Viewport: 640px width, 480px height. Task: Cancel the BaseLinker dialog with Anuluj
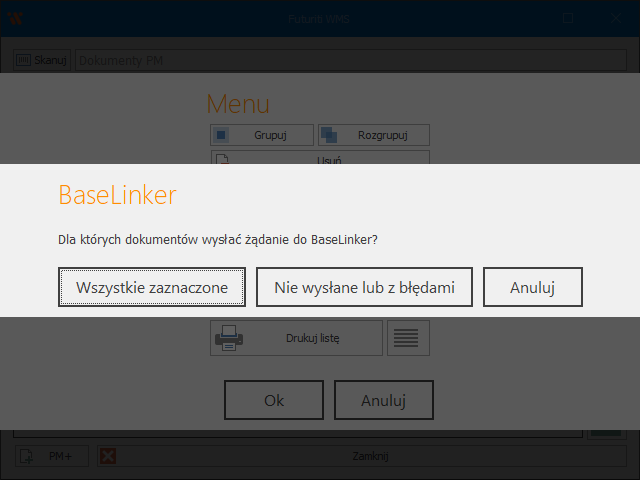point(533,287)
